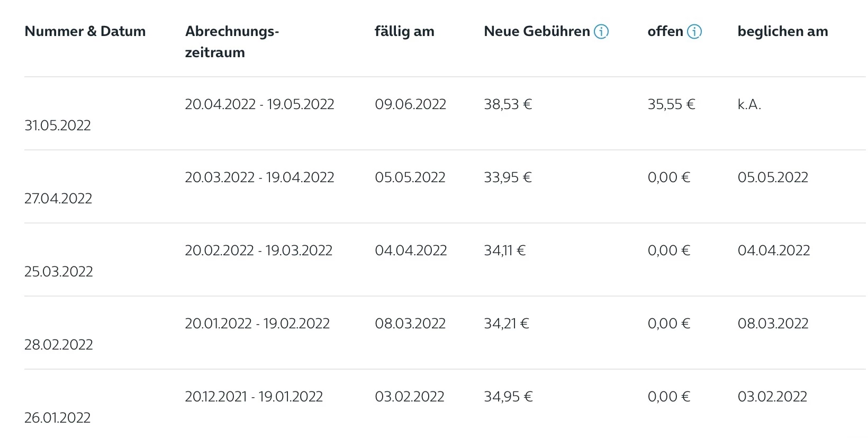Click the due date 04.04.2022
Viewport: 868px width, 438px height.
point(411,251)
